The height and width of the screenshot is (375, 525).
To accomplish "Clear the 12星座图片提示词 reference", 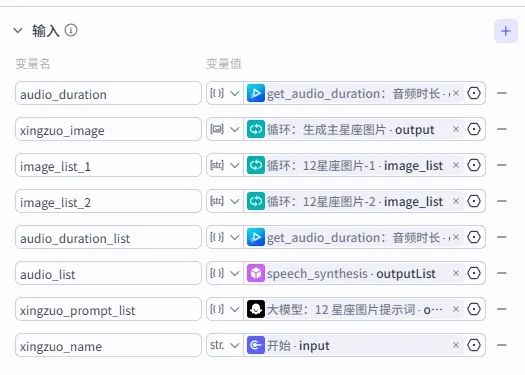I will pyautogui.click(x=456, y=309).
